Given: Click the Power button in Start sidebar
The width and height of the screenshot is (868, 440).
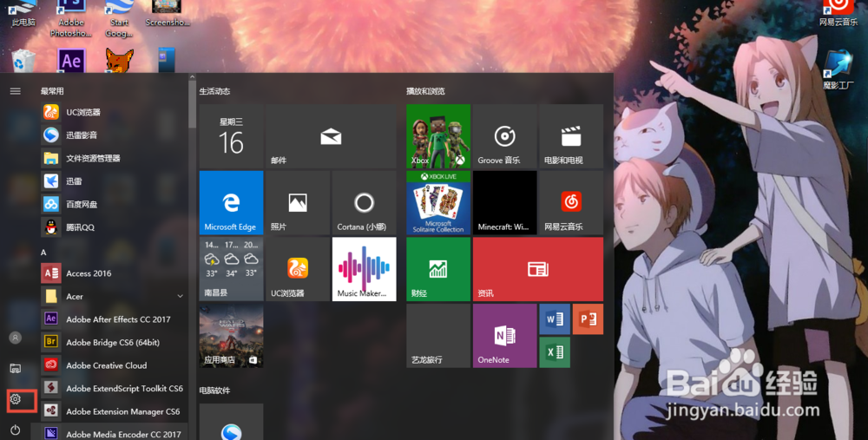Looking at the screenshot, I should click(16, 430).
